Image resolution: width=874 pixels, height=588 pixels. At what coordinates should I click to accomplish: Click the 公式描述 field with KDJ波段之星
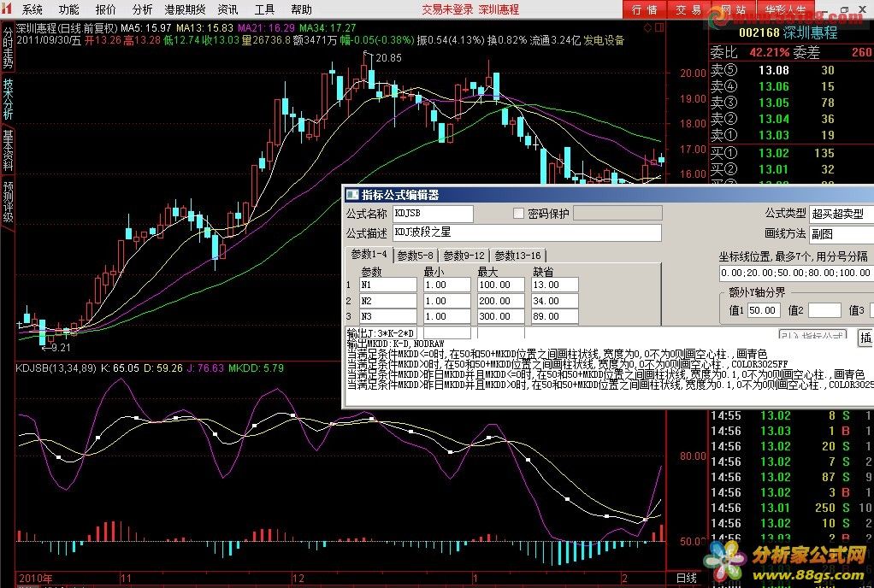point(527,232)
